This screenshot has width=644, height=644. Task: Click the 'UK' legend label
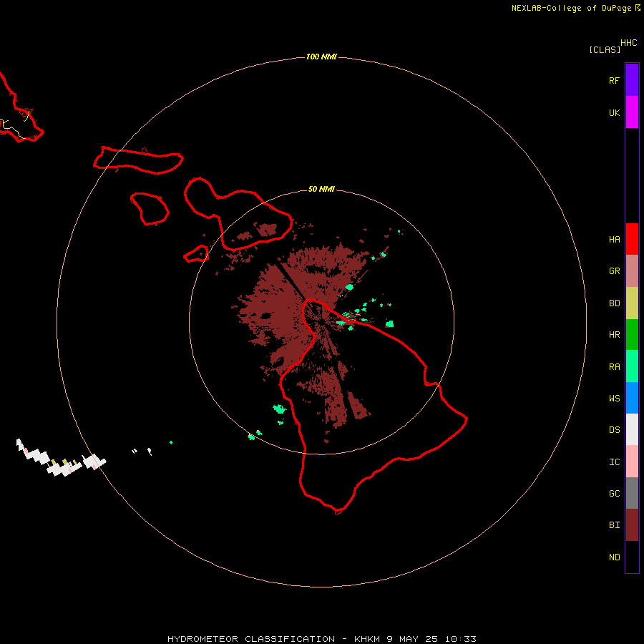click(x=614, y=112)
